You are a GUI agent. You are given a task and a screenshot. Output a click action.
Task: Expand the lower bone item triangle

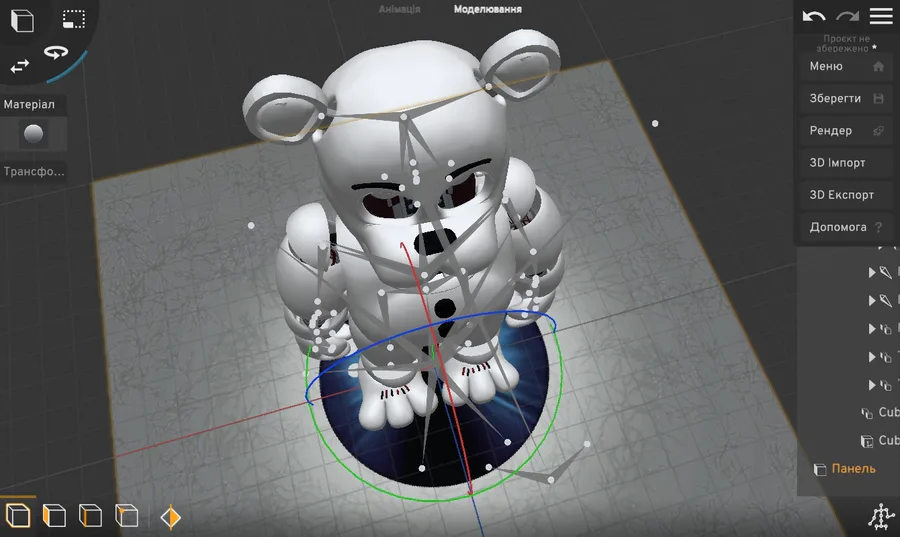pyautogui.click(x=872, y=300)
